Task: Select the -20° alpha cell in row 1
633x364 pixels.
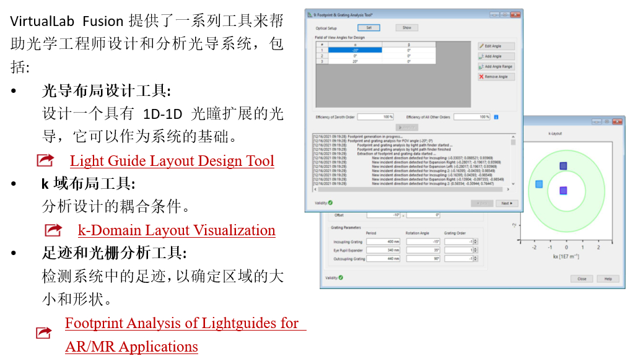Action: click(355, 50)
